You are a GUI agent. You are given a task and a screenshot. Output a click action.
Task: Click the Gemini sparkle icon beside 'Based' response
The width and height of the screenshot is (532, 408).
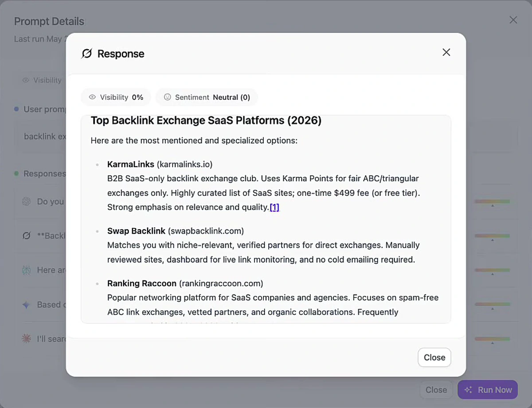pyautogui.click(x=27, y=305)
